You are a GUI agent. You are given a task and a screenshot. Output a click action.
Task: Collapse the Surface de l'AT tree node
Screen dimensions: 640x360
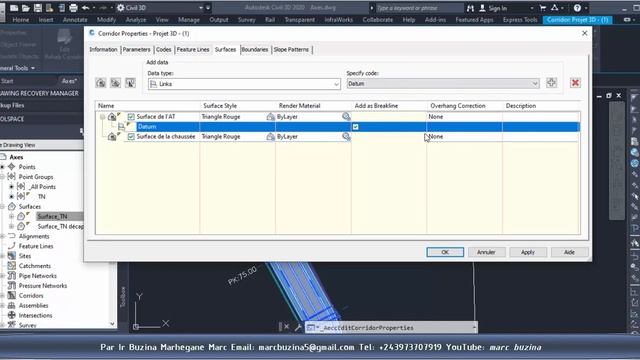102,117
